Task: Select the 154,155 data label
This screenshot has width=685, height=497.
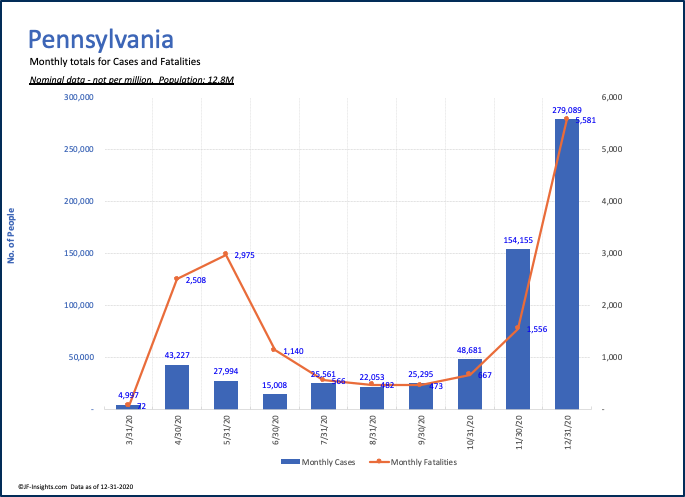Action: point(518,241)
